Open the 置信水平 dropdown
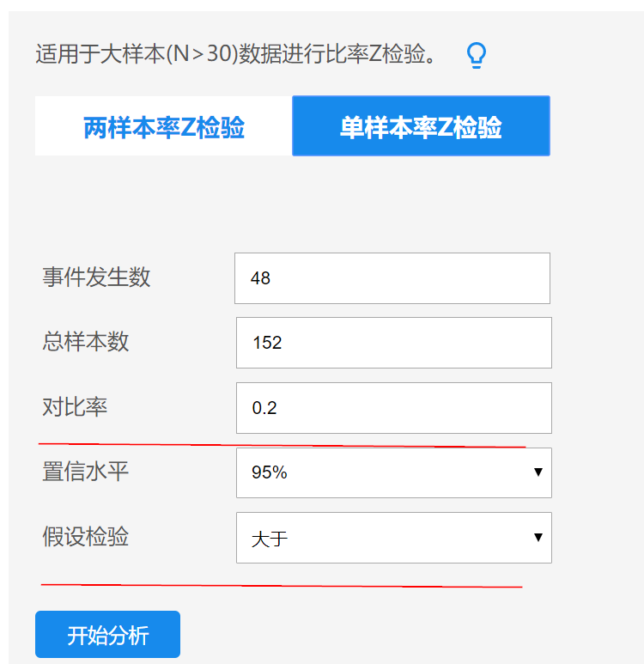Image resolution: width=644 pixels, height=664 pixels. [393, 472]
